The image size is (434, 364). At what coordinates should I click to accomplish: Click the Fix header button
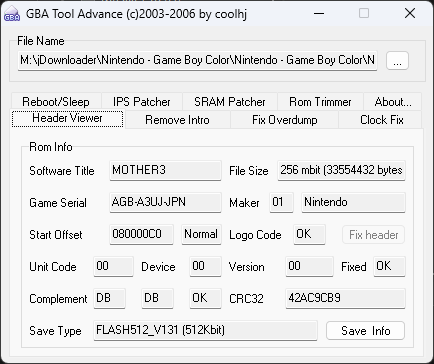(373, 235)
